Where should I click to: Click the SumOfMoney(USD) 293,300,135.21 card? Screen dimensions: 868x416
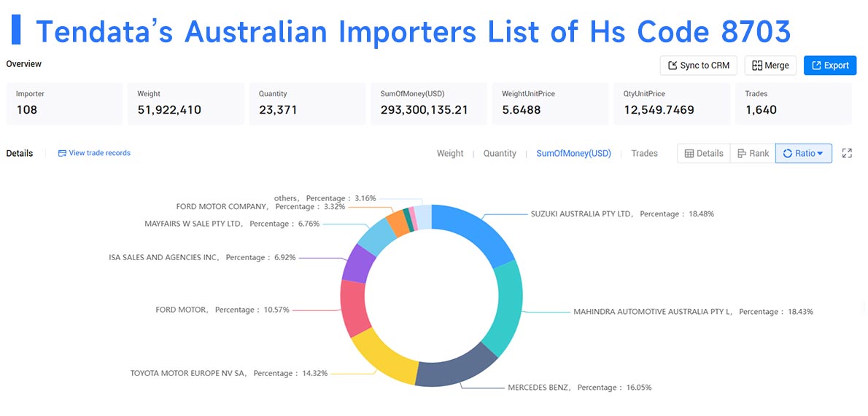[429, 103]
